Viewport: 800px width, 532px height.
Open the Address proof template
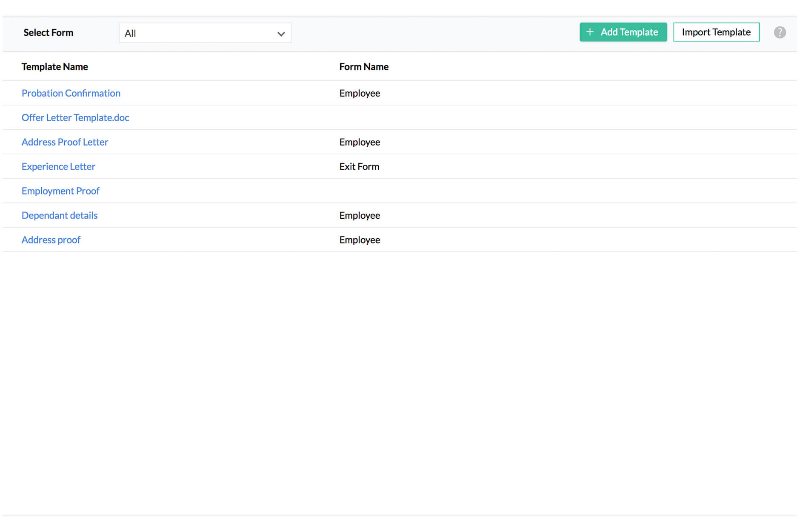click(51, 240)
